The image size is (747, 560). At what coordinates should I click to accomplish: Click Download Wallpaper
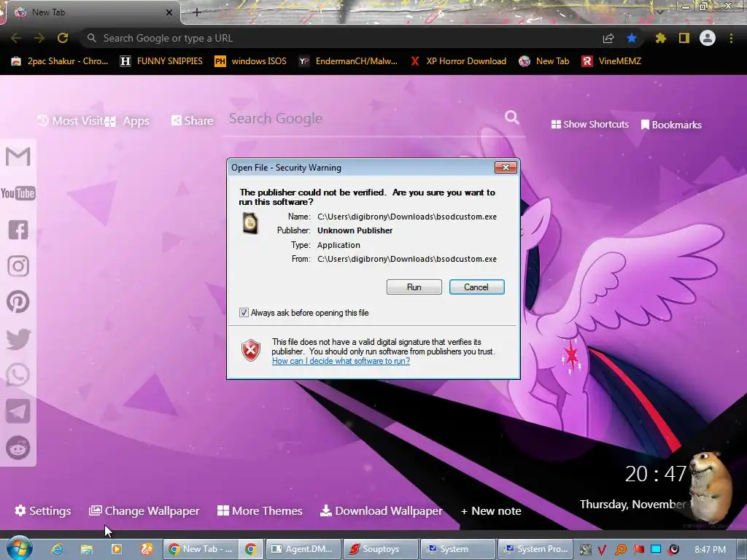tap(381, 511)
